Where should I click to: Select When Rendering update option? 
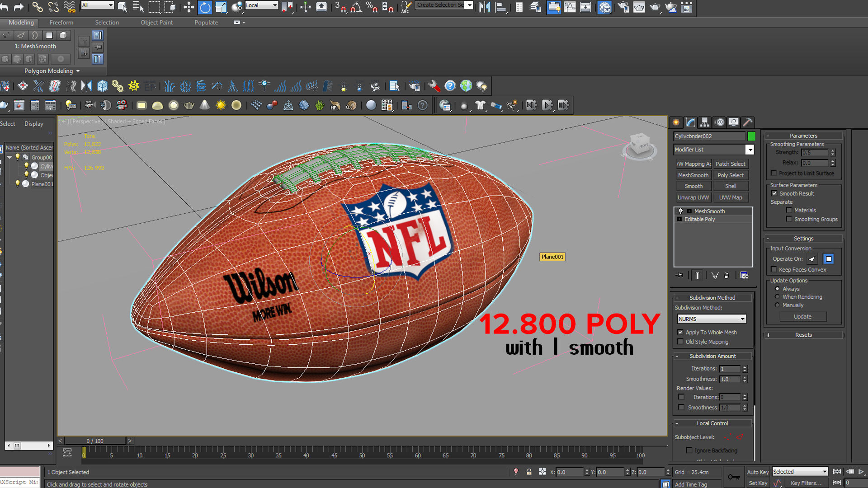(777, 297)
